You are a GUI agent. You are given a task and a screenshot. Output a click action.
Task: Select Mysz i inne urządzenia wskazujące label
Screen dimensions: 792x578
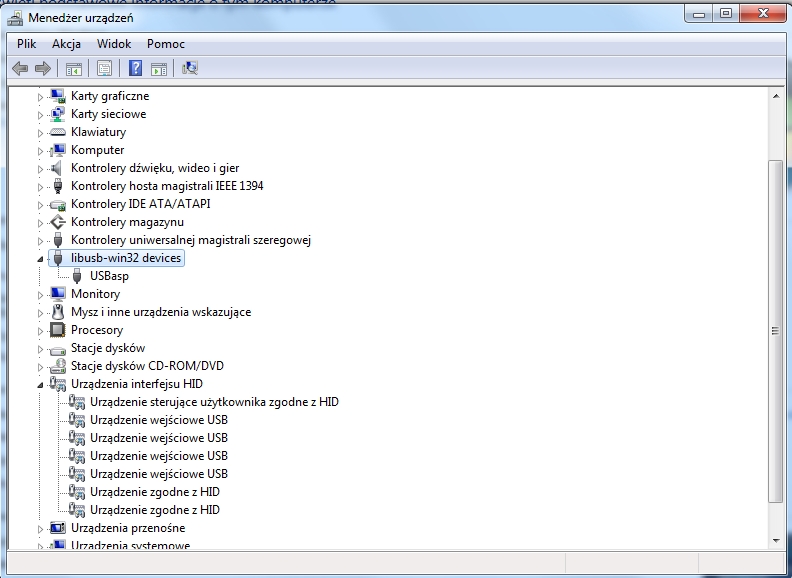161,312
